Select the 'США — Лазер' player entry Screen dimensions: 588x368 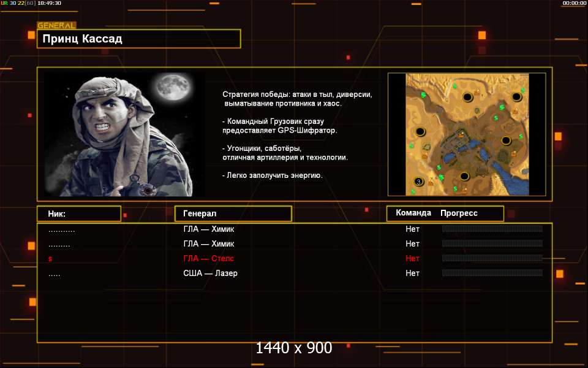click(x=210, y=273)
